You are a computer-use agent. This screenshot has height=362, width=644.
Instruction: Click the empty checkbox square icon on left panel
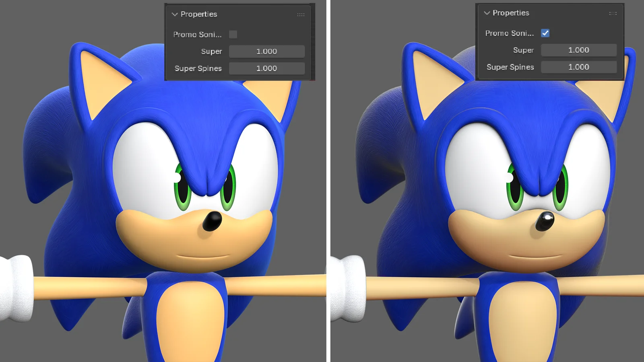coord(233,34)
